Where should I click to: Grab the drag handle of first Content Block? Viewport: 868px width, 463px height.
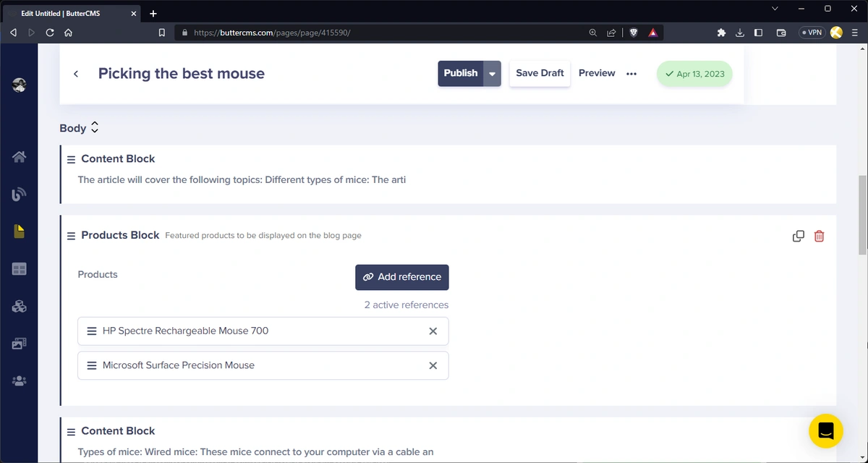[71, 159]
